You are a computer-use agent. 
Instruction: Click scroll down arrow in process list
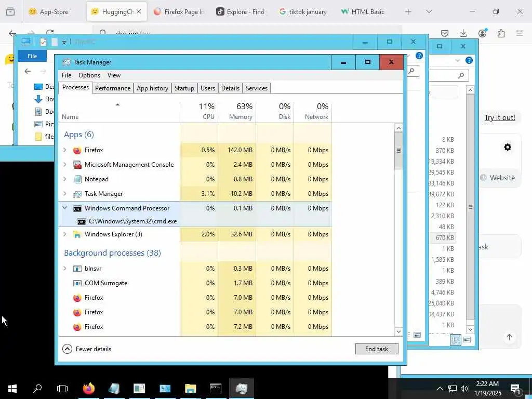398,331
